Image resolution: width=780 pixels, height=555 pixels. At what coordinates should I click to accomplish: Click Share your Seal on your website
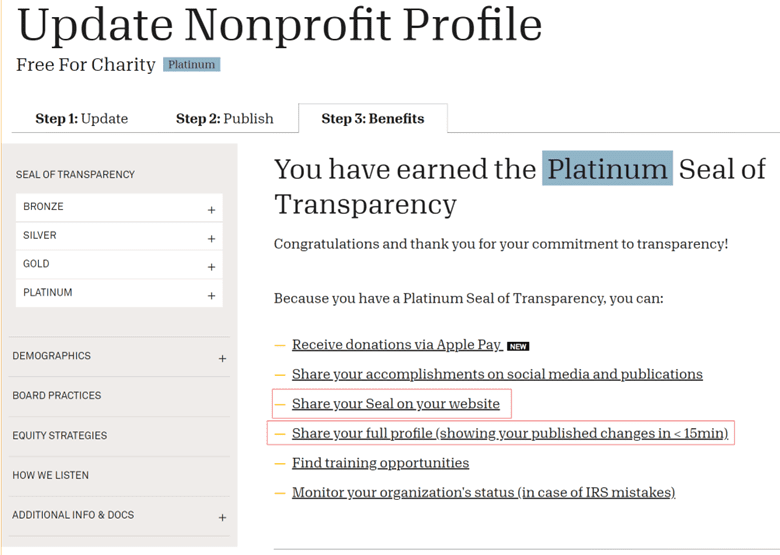(395, 404)
